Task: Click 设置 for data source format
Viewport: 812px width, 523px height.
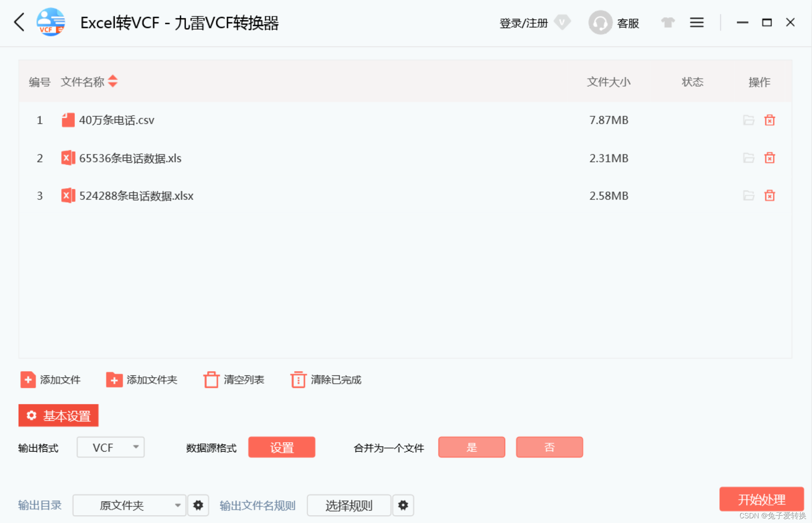Action: [282, 447]
